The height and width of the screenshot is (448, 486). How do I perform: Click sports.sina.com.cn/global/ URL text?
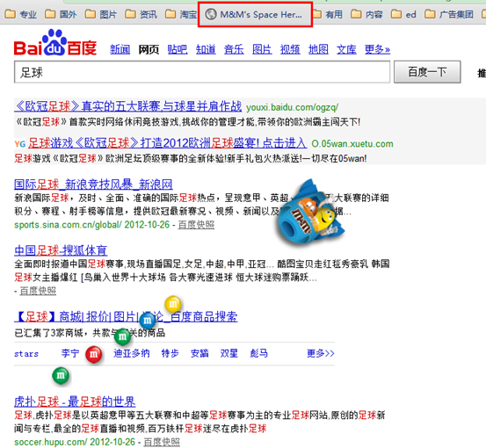(x=68, y=225)
